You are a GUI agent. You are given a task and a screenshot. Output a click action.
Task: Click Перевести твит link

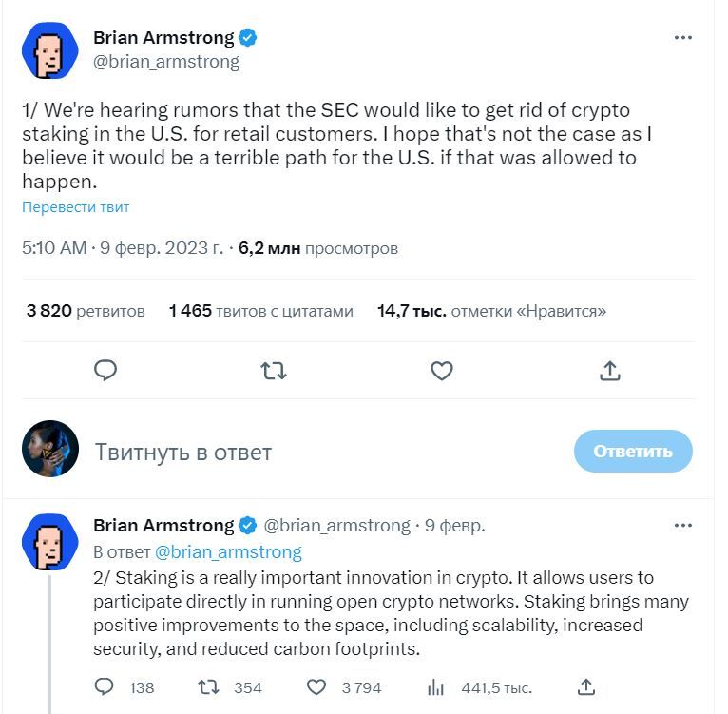click(x=76, y=206)
